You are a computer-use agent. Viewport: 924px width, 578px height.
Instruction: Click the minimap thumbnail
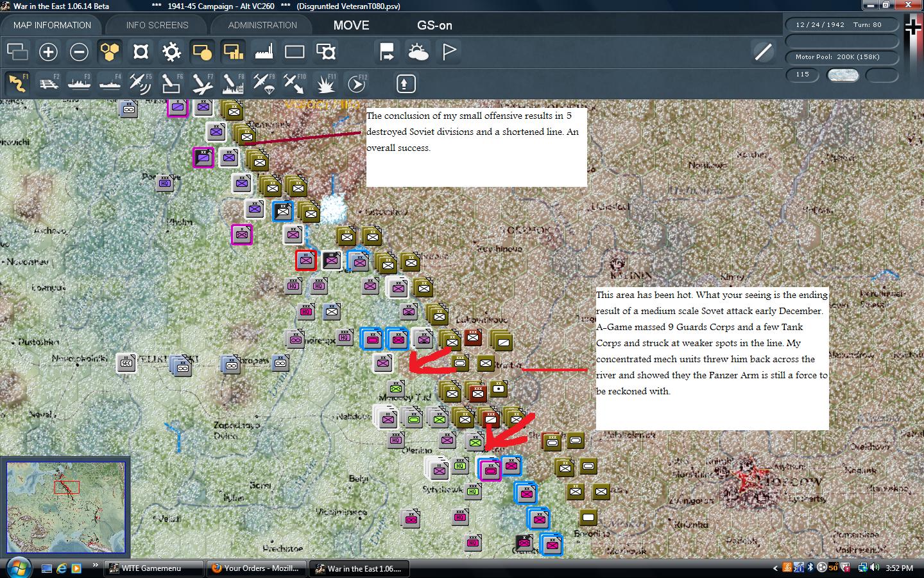(65, 506)
